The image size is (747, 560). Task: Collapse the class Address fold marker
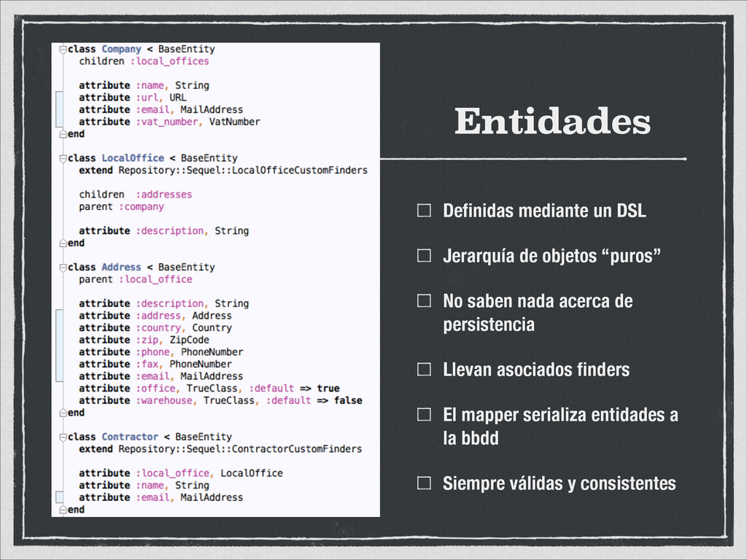tap(63, 268)
